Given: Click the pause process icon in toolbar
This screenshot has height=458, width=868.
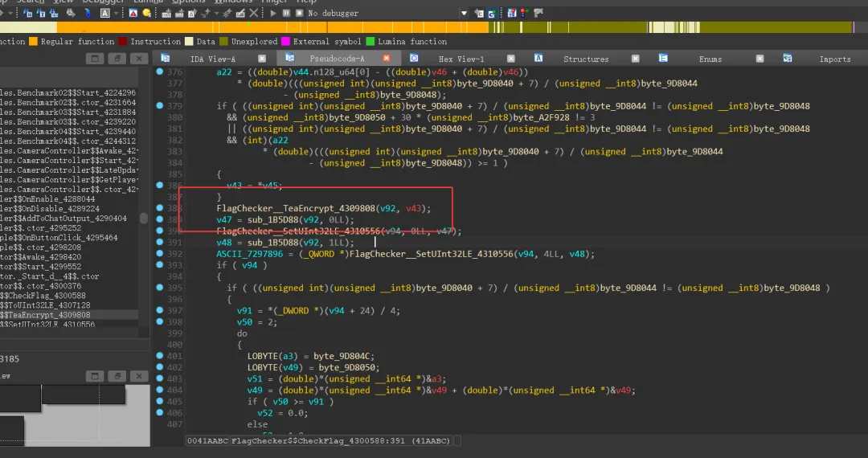Looking at the screenshot, I should [x=286, y=13].
